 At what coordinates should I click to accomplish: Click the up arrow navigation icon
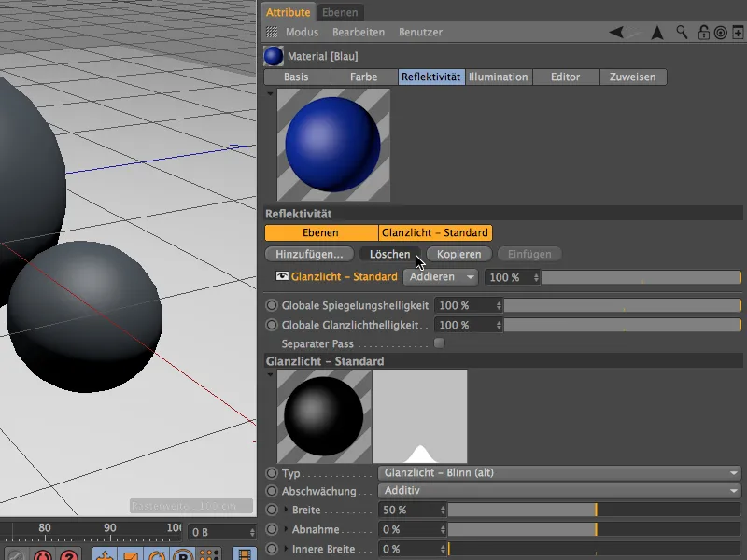(657, 33)
